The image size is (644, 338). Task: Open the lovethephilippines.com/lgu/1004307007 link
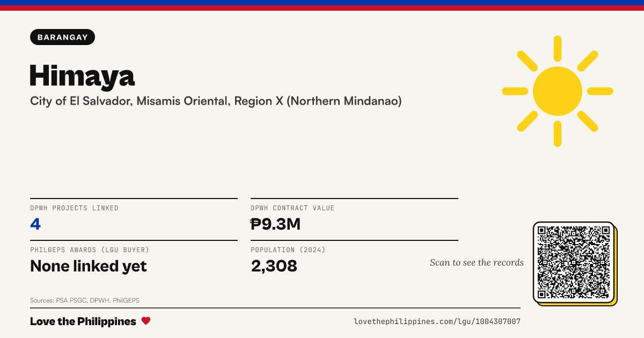tap(437, 321)
